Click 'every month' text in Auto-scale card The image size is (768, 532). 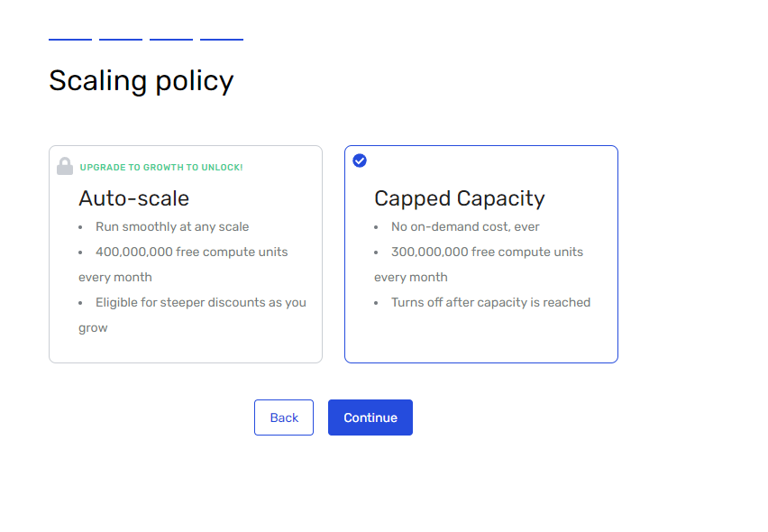tap(115, 278)
